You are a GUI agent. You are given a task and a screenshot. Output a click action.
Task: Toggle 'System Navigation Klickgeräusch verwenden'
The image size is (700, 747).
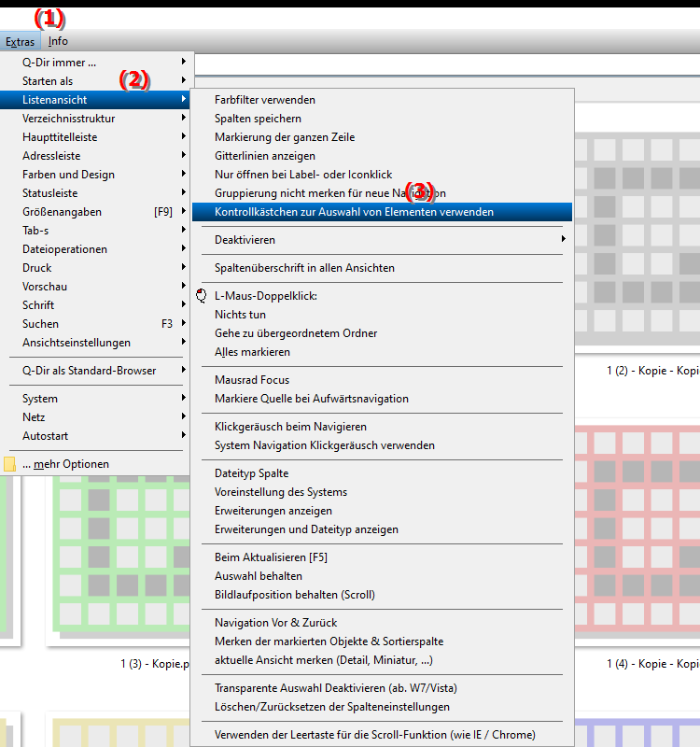[x=382, y=445]
